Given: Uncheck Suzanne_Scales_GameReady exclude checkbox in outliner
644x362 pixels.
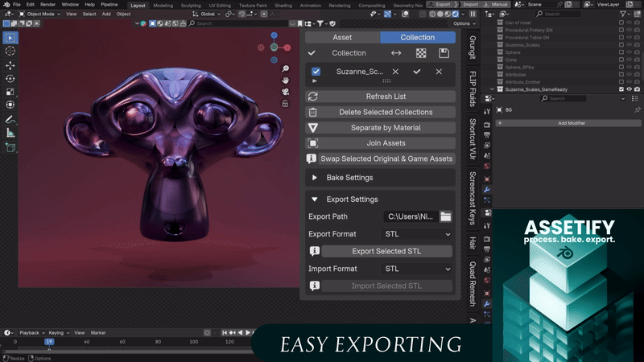Looking at the screenshot, I should [621, 89].
